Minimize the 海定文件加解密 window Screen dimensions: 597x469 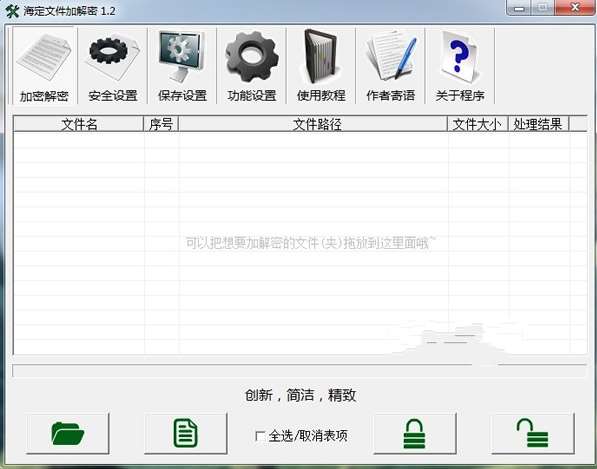click(x=518, y=8)
